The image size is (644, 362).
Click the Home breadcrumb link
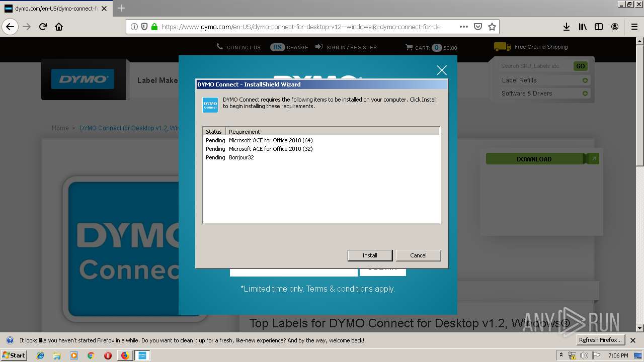point(60,128)
